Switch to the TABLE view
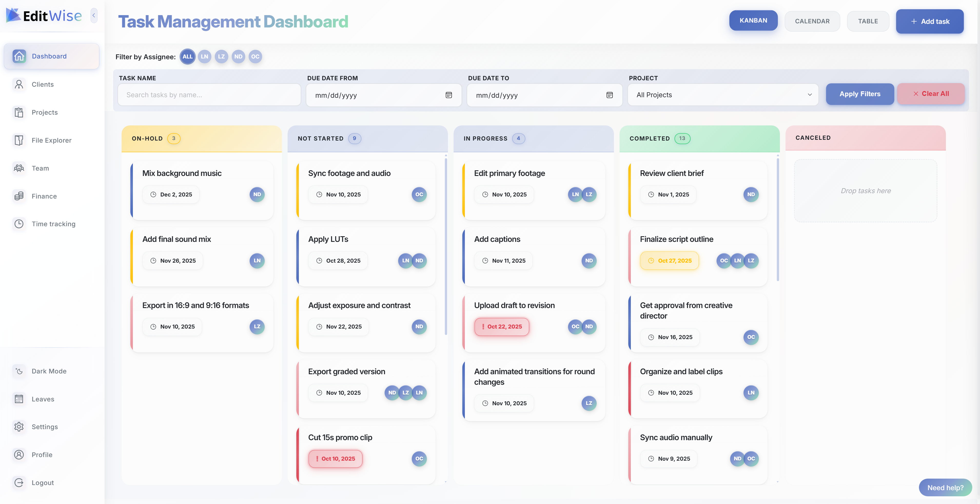Image resolution: width=980 pixels, height=504 pixels. [868, 21]
